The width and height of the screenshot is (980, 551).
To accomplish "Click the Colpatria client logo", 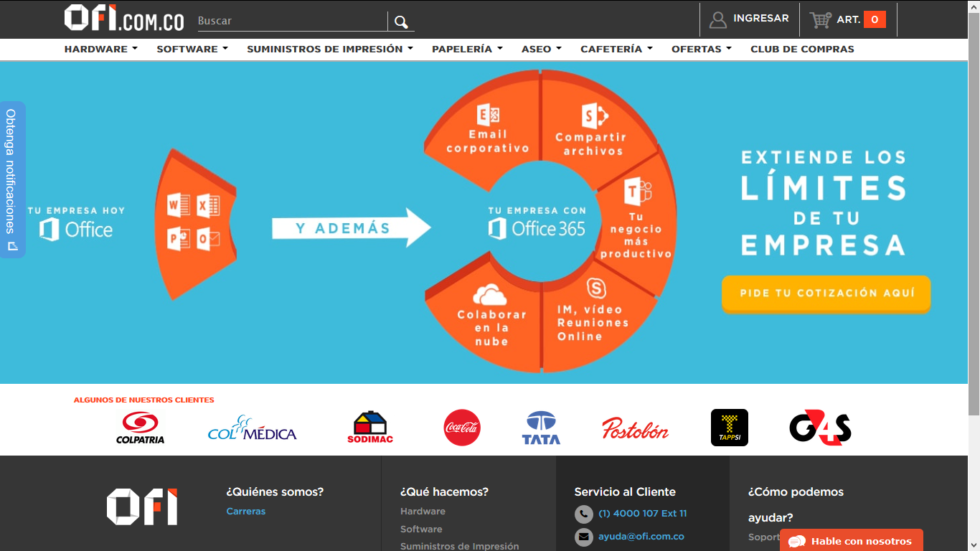I will [140, 428].
